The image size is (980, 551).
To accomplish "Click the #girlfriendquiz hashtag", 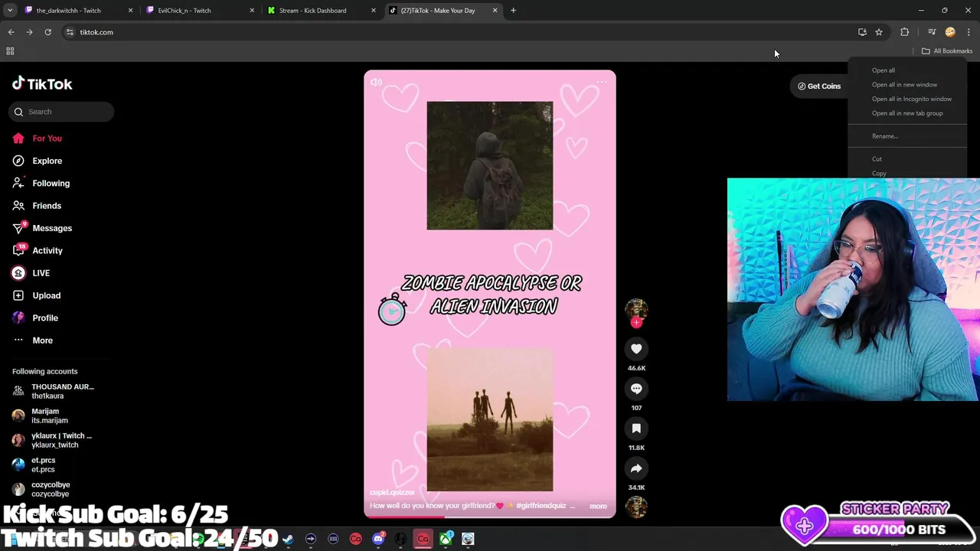I will (542, 506).
